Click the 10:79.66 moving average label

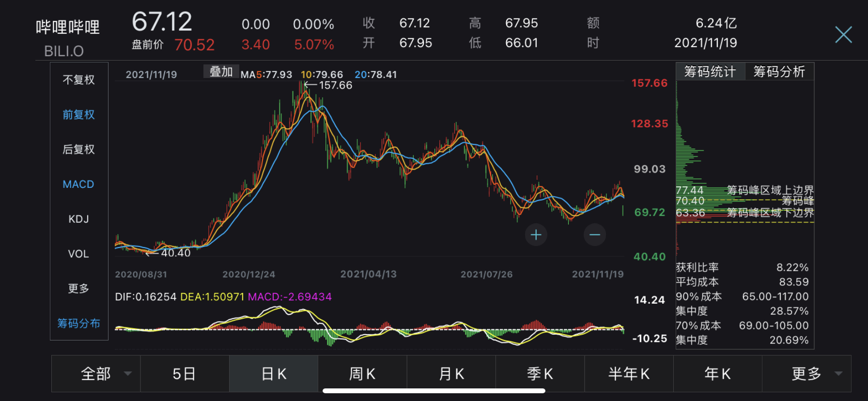[322, 75]
